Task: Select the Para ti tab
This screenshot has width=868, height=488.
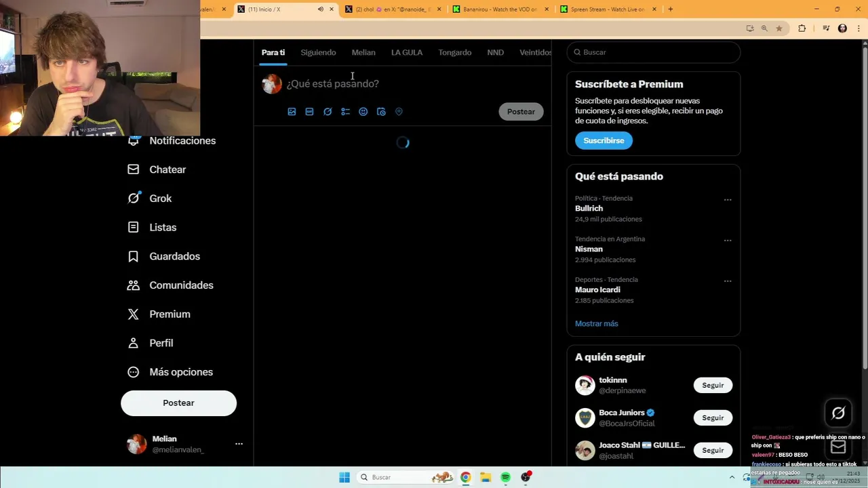Action: coord(273,52)
